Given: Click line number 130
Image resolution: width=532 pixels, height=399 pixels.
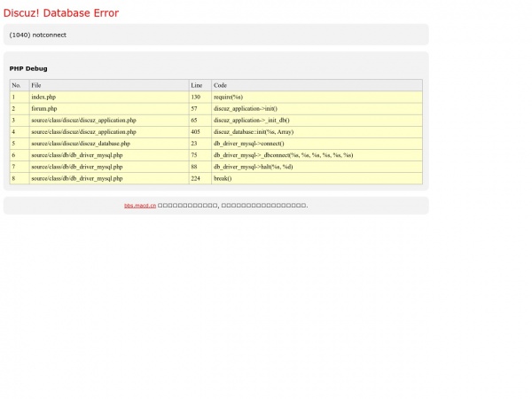Looking at the screenshot, I should [200, 97].
